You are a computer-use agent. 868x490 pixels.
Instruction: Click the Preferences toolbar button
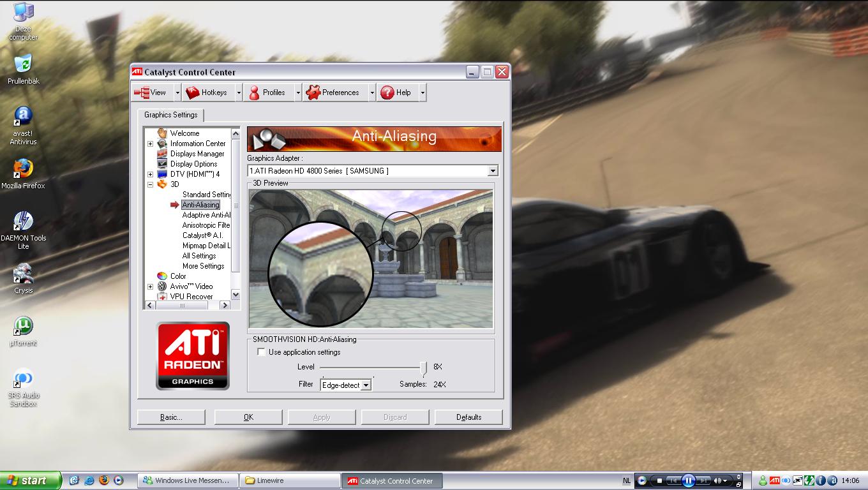[x=334, y=93]
